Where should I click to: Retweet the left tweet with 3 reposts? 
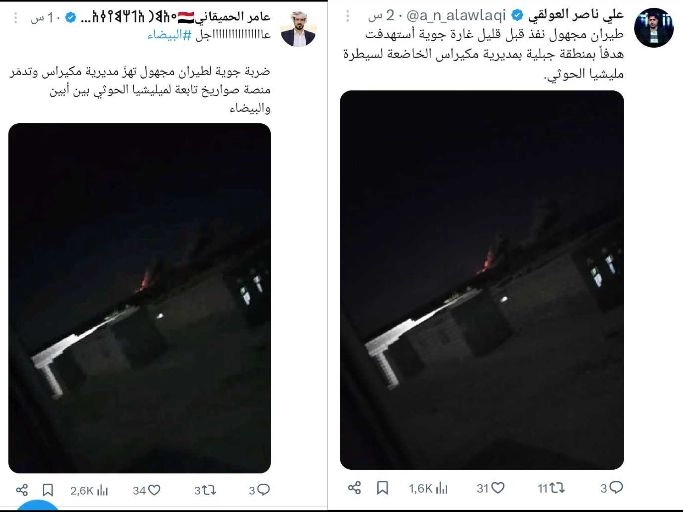pyautogui.click(x=205, y=491)
